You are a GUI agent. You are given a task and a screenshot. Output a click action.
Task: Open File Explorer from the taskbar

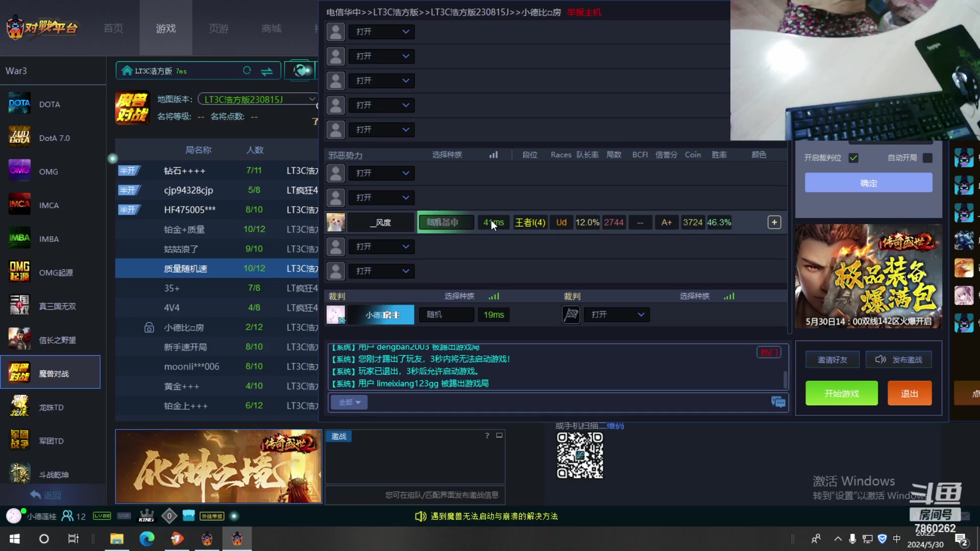pos(117,539)
